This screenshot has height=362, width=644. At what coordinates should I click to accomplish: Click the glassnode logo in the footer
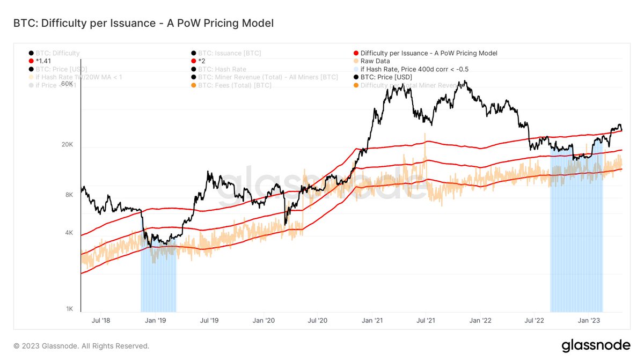(x=596, y=346)
